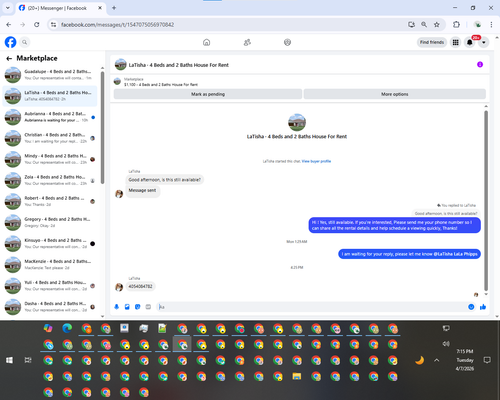
Task: Open the GIF picker icon
Action: tap(148, 307)
